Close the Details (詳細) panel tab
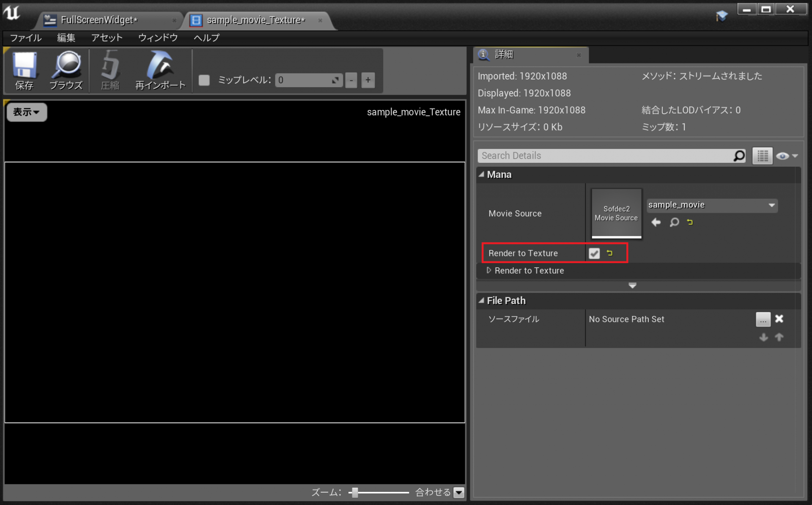812x505 pixels. 579,55
